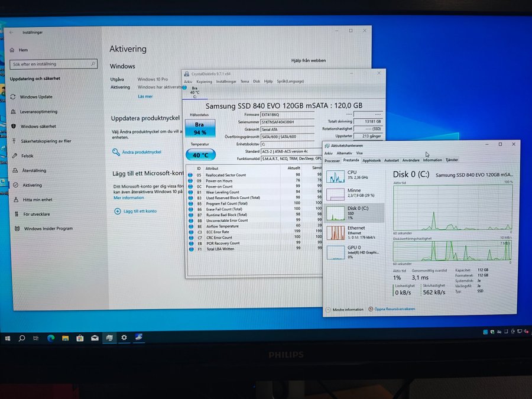Click the 40 °C temperature button
The image size is (532, 399).
(200, 155)
